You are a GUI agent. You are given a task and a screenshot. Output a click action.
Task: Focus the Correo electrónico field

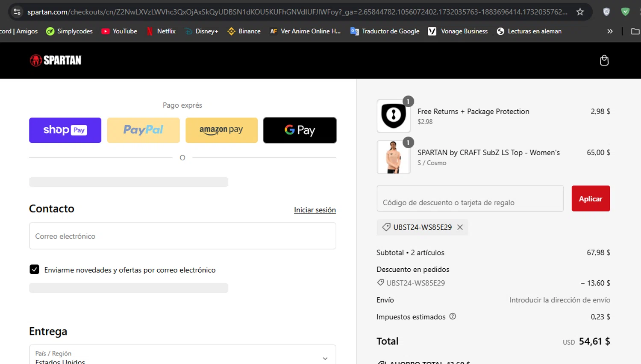tap(182, 236)
